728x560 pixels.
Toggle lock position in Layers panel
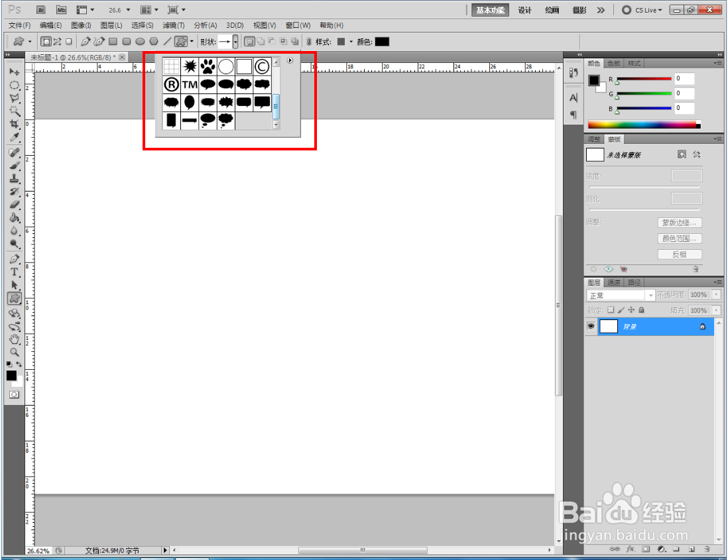(631, 310)
